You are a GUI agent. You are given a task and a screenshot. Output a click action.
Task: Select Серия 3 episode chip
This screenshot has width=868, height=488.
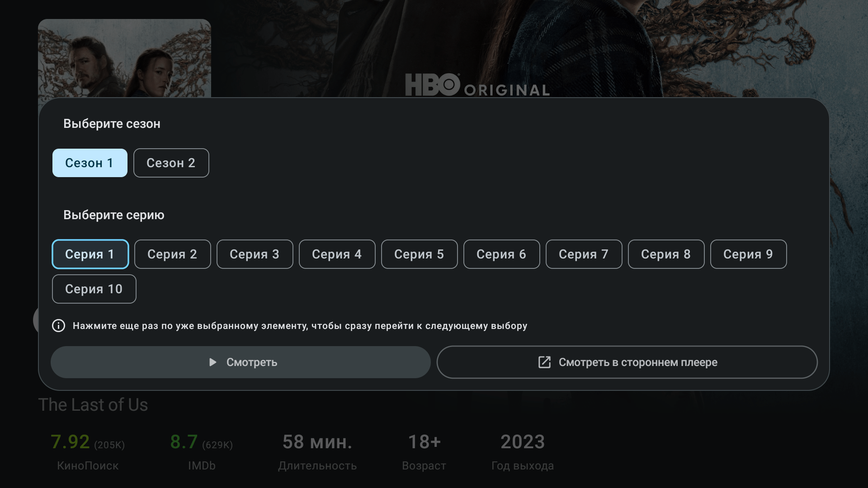click(x=255, y=254)
